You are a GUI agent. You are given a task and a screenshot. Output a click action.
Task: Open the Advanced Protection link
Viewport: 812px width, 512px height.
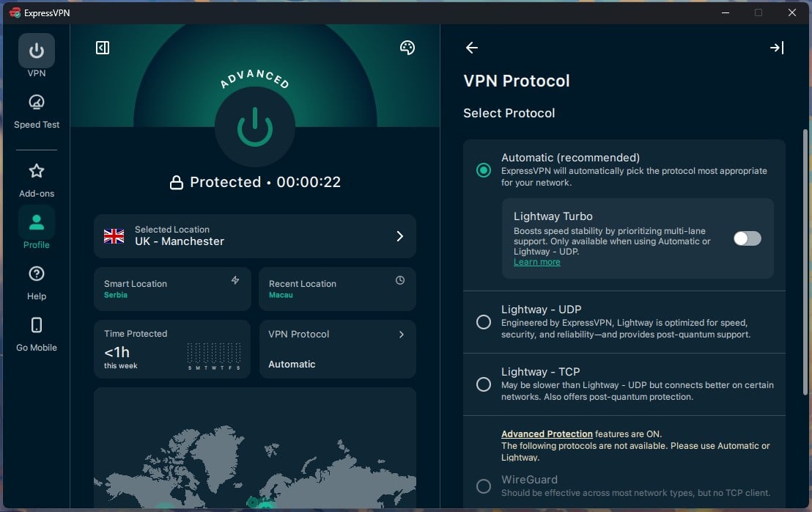(x=546, y=434)
